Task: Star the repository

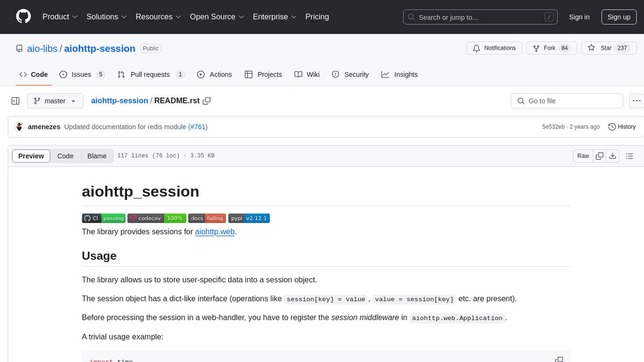Action: click(608, 48)
